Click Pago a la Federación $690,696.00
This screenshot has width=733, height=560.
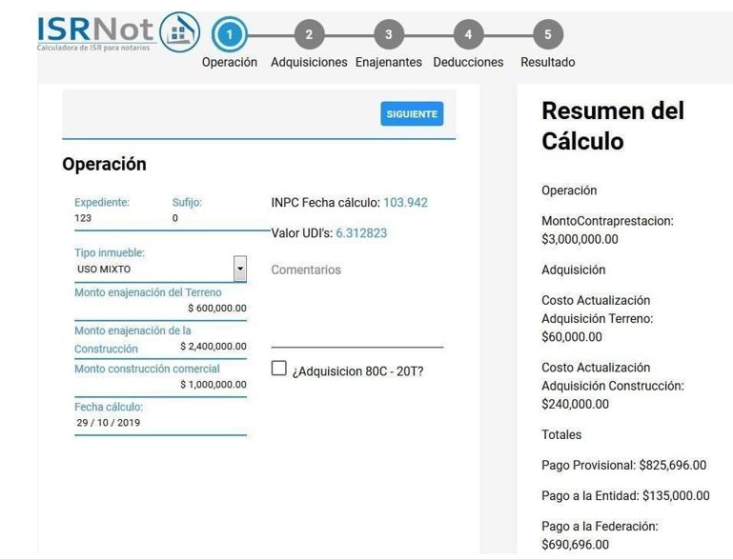600,535
